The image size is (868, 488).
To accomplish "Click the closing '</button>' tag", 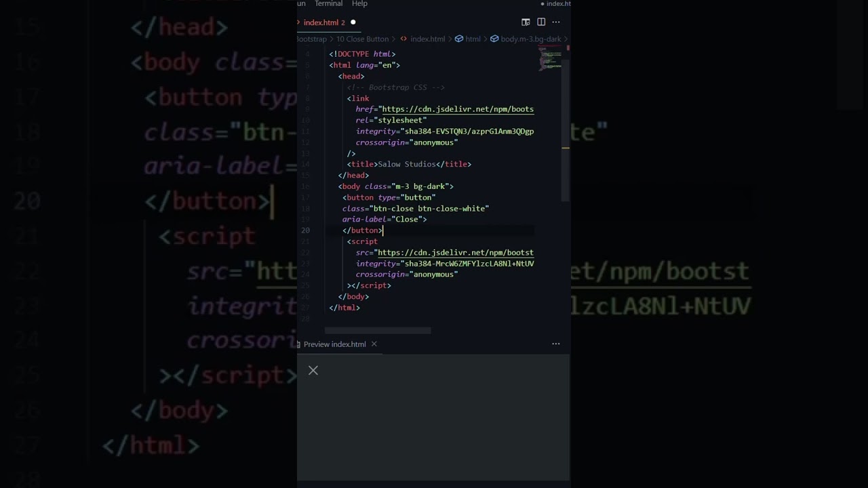I will [x=363, y=230].
